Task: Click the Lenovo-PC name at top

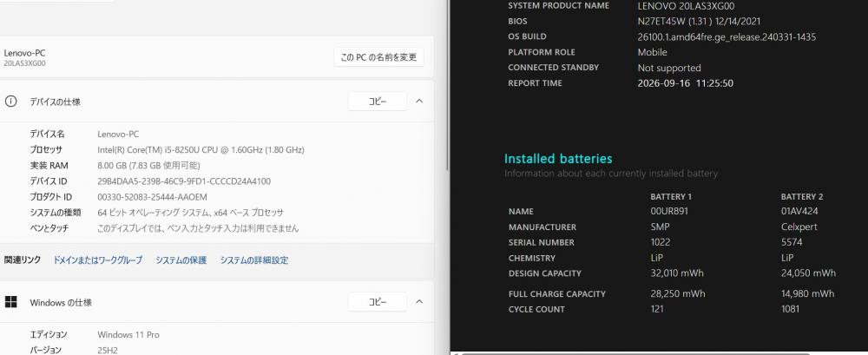Action: [24, 53]
